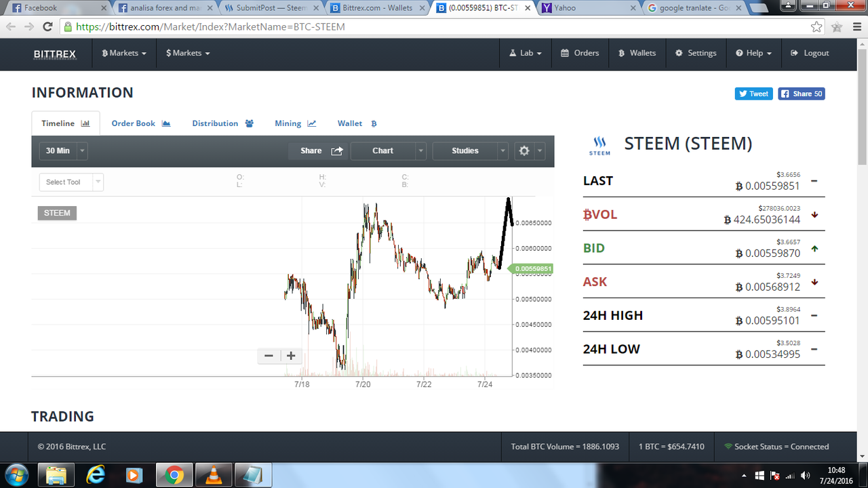Open VLC player from taskbar
This screenshot has width=868, height=488.
[x=213, y=475]
